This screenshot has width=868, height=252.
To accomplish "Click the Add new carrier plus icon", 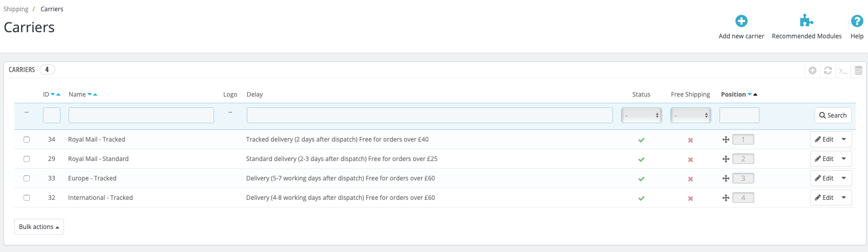I will click(x=741, y=21).
